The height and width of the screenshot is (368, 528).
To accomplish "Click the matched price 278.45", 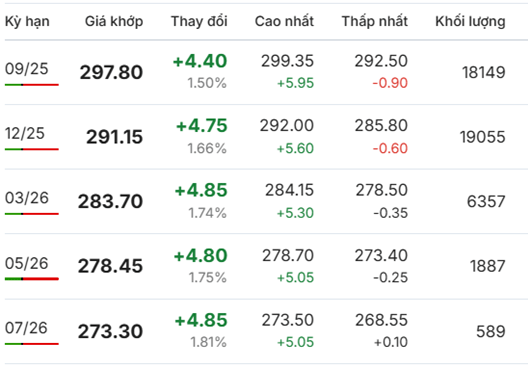I will [110, 266].
